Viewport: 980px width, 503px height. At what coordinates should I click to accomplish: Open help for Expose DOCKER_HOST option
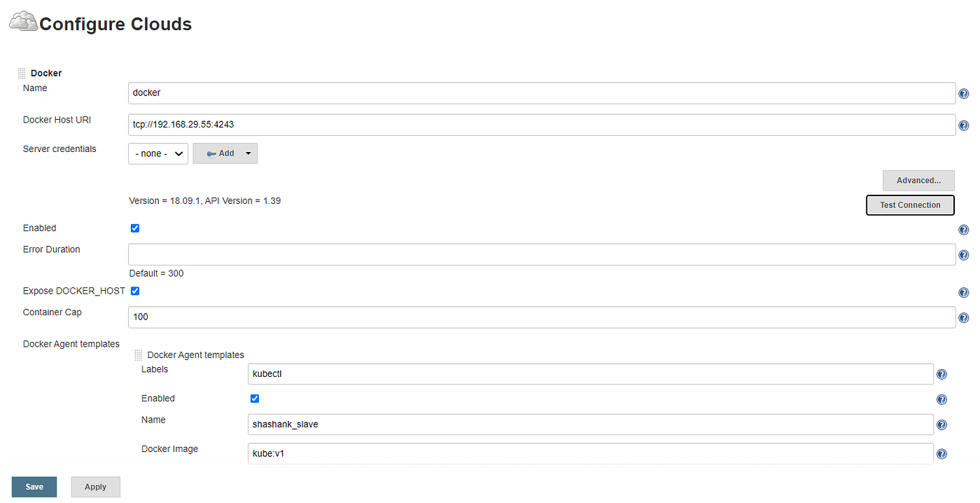[x=964, y=292]
